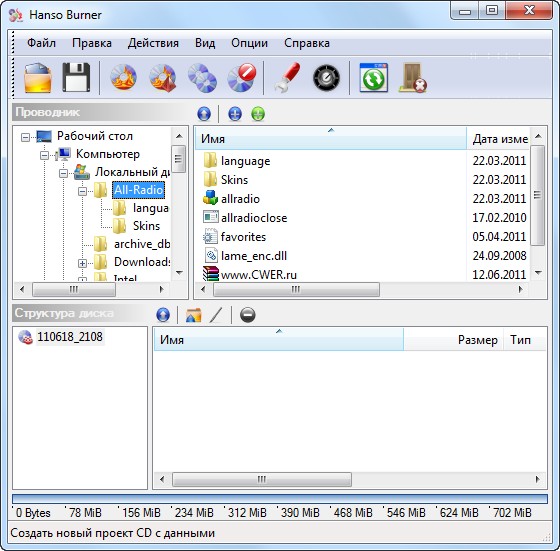Select disc project 110618_2108
The height and width of the screenshot is (551, 560).
coord(70,337)
